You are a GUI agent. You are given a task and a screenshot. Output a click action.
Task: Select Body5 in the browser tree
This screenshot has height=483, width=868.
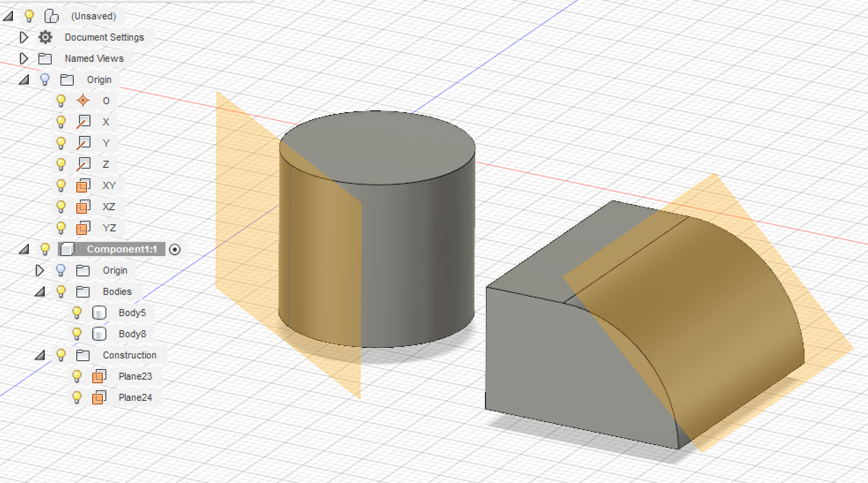click(x=133, y=313)
